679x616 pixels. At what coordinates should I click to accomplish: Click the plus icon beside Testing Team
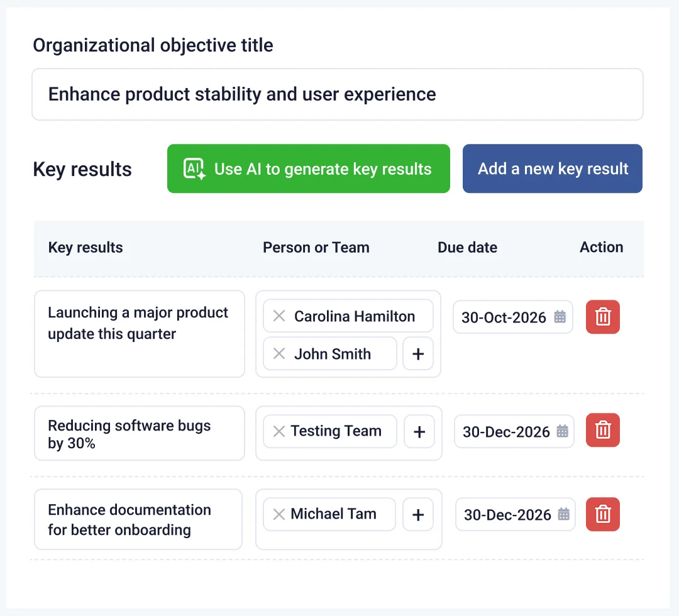pyautogui.click(x=419, y=431)
